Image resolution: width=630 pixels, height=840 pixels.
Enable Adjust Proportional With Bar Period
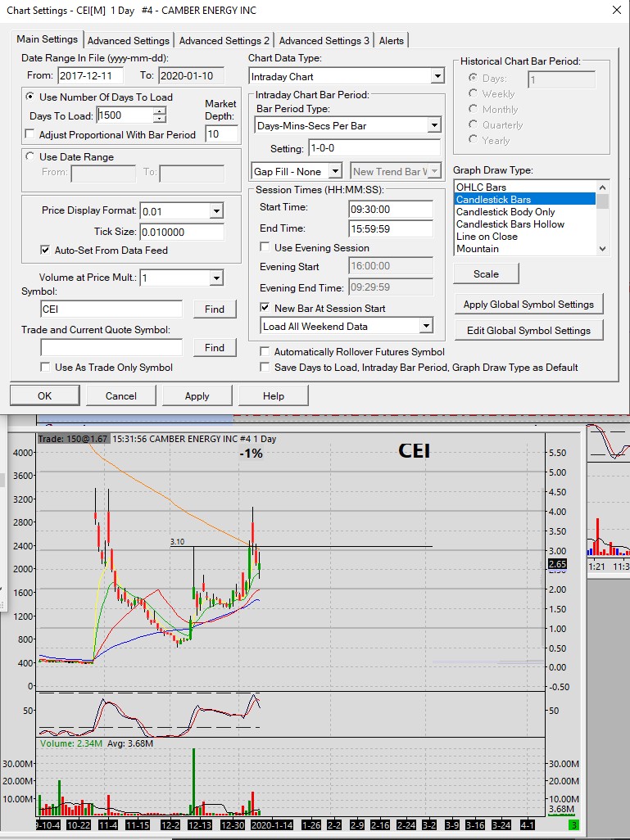(x=30, y=134)
